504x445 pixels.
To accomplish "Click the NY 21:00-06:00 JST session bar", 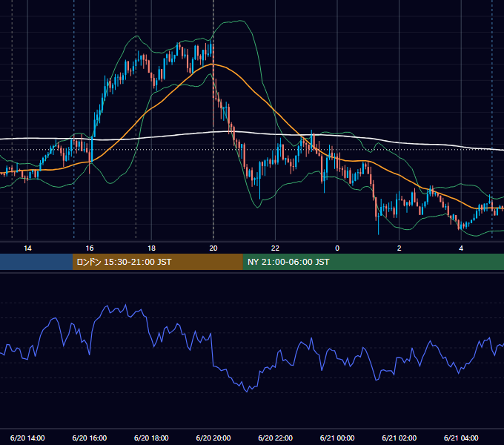I will 373,262.
